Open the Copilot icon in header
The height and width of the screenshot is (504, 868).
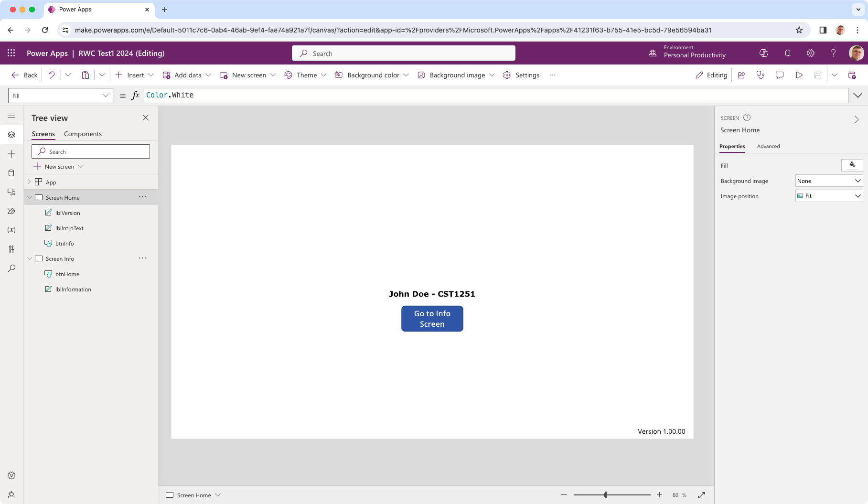click(764, 54)
